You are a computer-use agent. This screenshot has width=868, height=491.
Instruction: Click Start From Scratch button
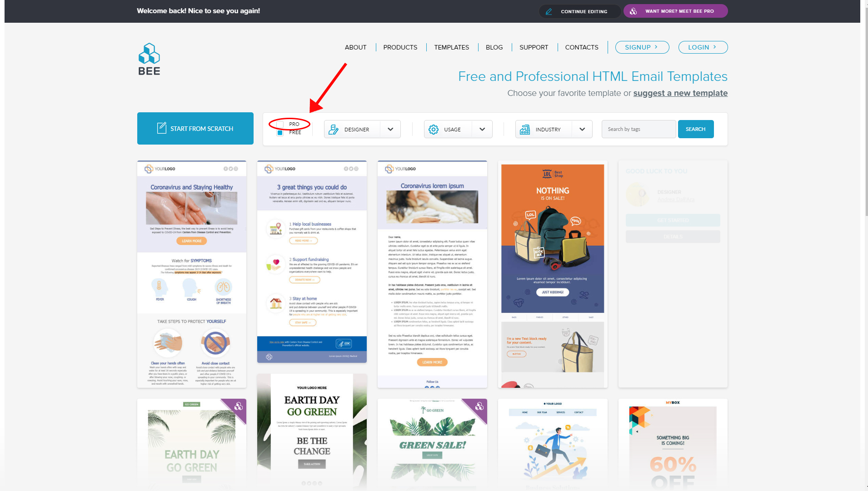195,129
